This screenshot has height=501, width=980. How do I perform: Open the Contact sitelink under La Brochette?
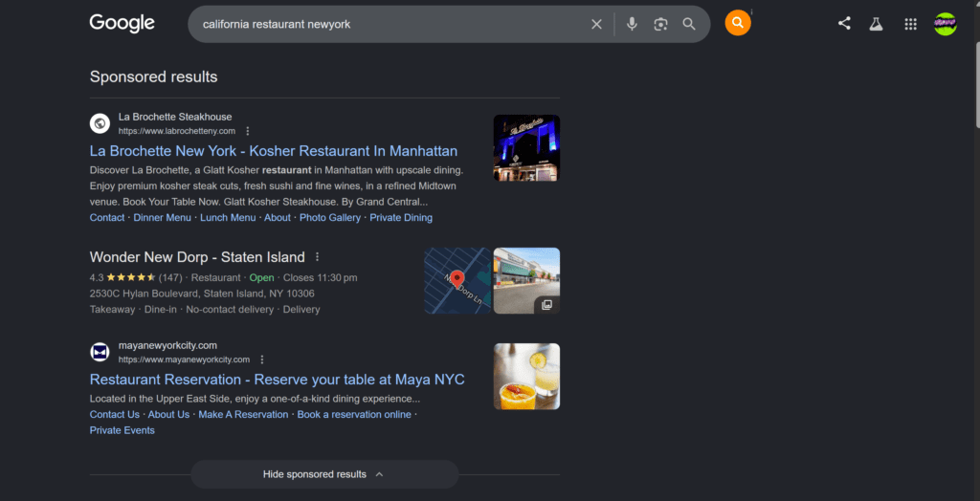[x=107, y=217]
